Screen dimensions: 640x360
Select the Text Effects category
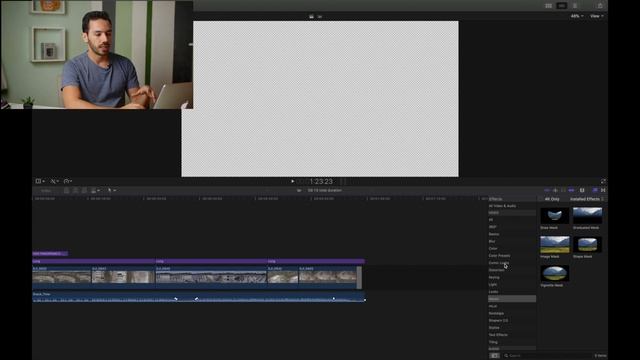point(498,335)
